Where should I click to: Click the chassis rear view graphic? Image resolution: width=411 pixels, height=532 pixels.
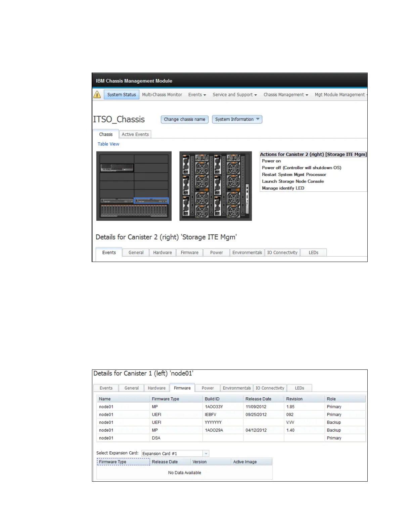click(216, 186)
